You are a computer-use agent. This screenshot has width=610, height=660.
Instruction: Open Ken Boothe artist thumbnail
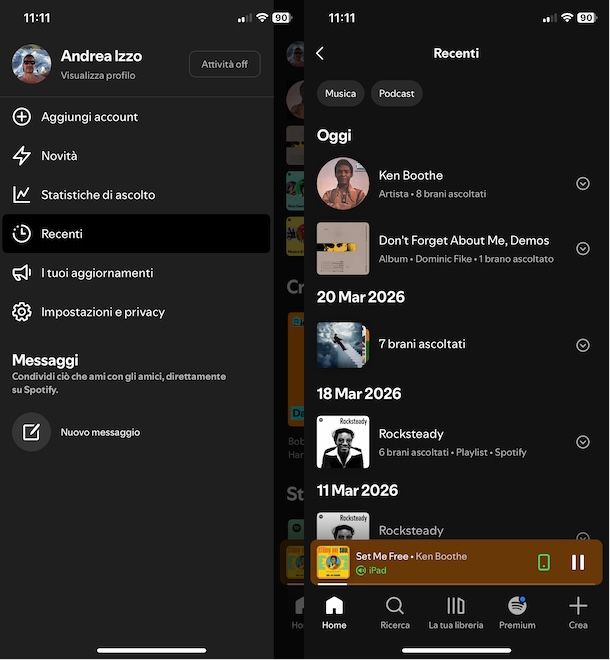coord(343,184)
